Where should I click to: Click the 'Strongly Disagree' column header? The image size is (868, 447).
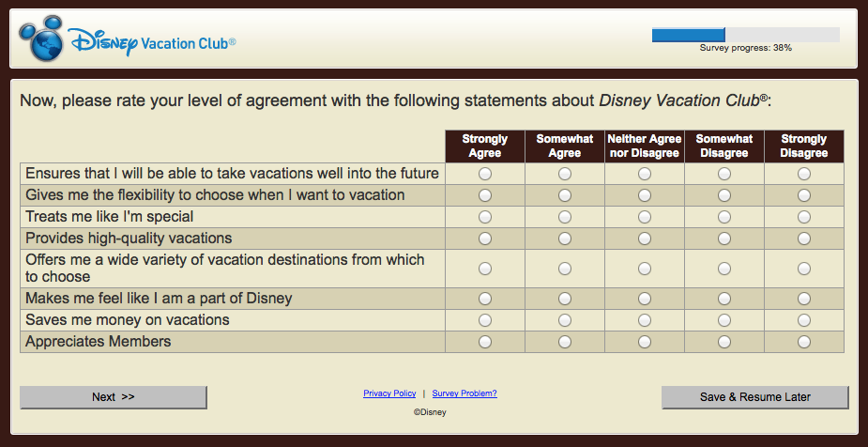coord(804,146)
